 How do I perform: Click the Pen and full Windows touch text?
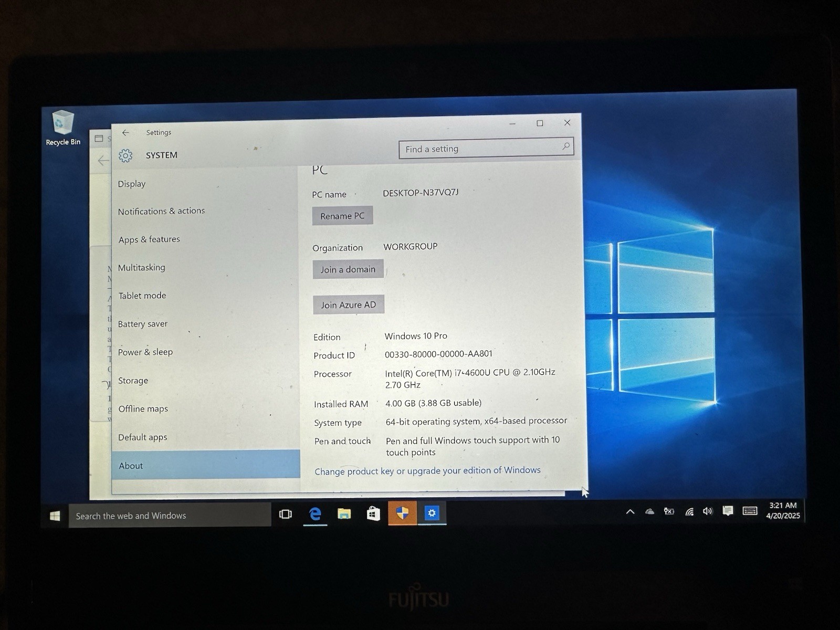472,446
